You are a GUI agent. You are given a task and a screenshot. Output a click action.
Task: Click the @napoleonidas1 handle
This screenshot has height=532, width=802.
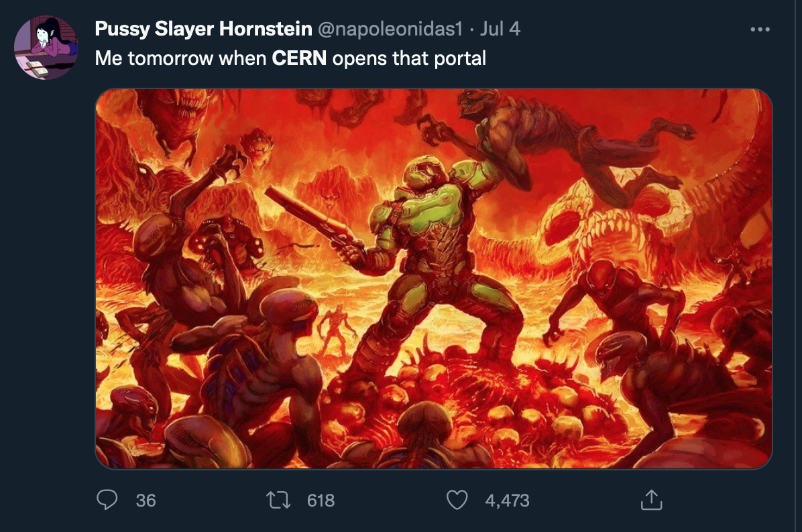point(390,29)
